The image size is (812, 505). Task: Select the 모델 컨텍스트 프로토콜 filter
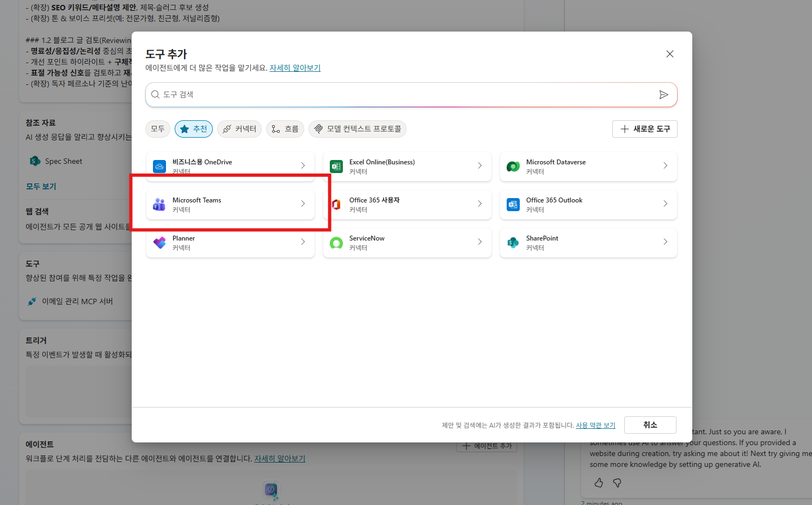click(x=358, y=129)
